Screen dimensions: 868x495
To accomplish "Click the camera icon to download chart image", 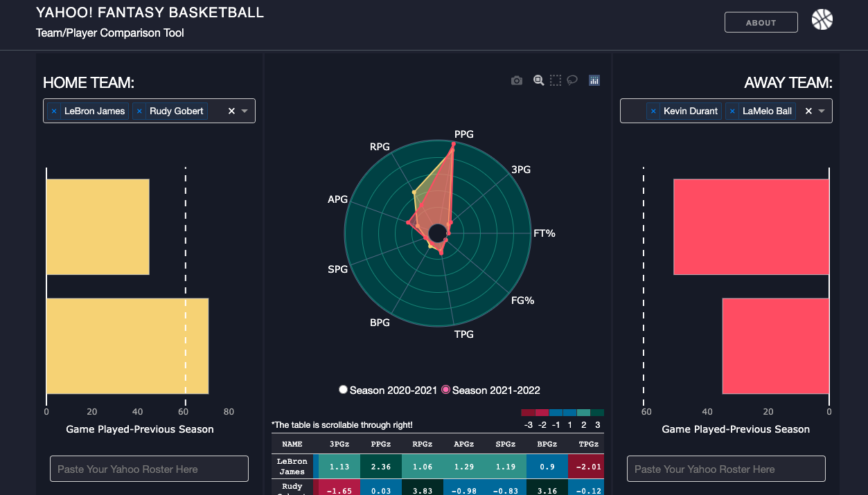I will [516, 80].
